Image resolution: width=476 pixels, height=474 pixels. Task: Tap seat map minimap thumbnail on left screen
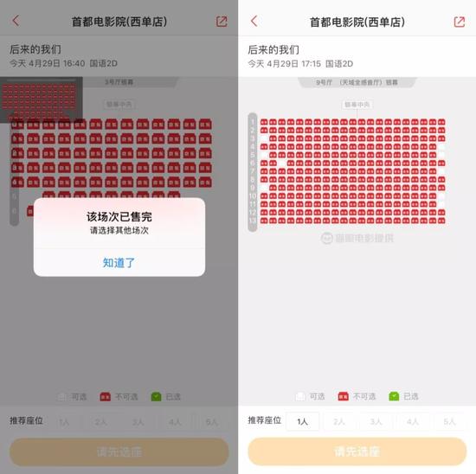pos(42,99)
